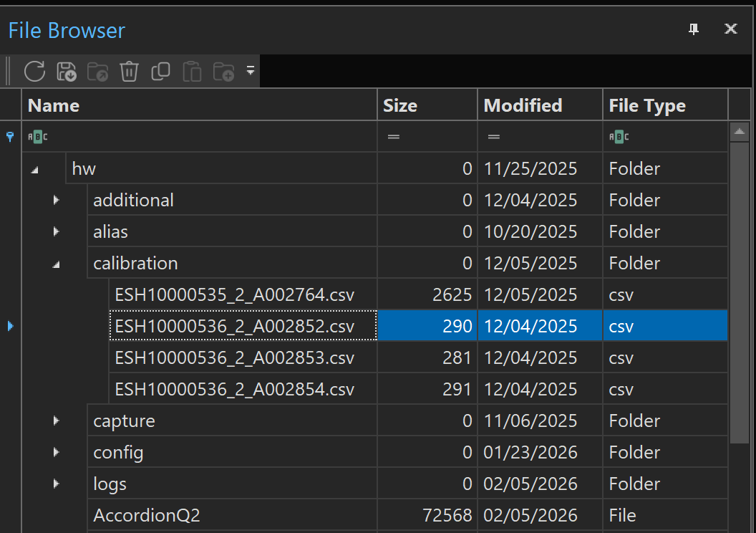The height and width of the screenshot is (533, 756).
Task: Click the Refresh icon in the toolbar
Action: pos(34,71)
